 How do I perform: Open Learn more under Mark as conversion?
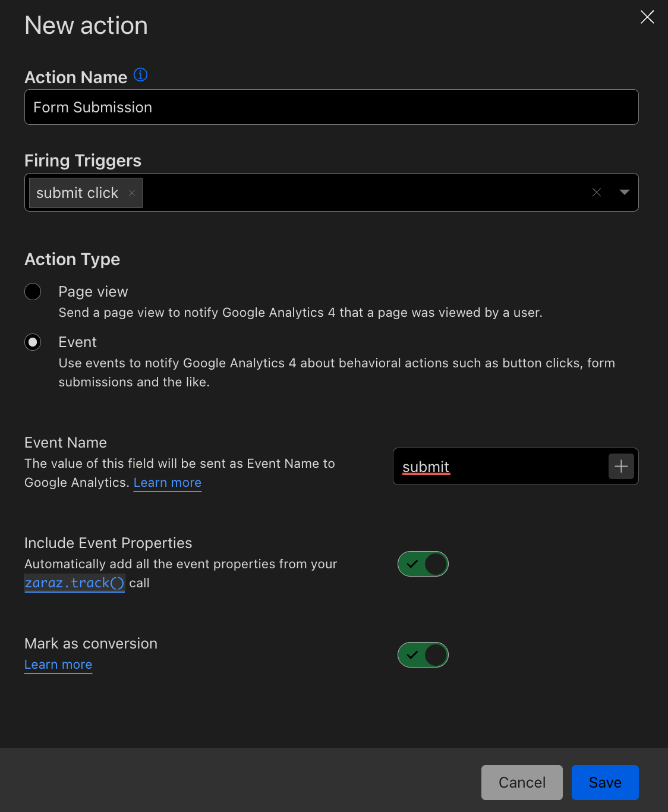point(58,665)
